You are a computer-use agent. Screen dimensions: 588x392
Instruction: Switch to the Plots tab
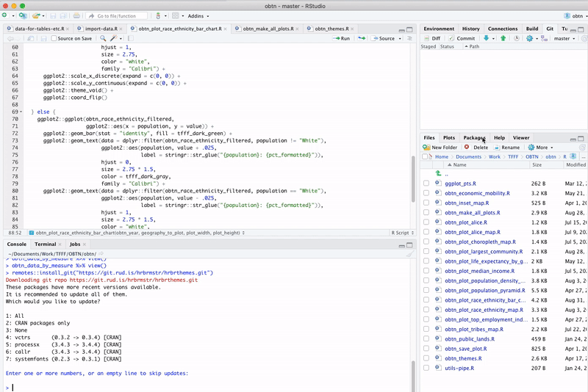click(448, 138)
